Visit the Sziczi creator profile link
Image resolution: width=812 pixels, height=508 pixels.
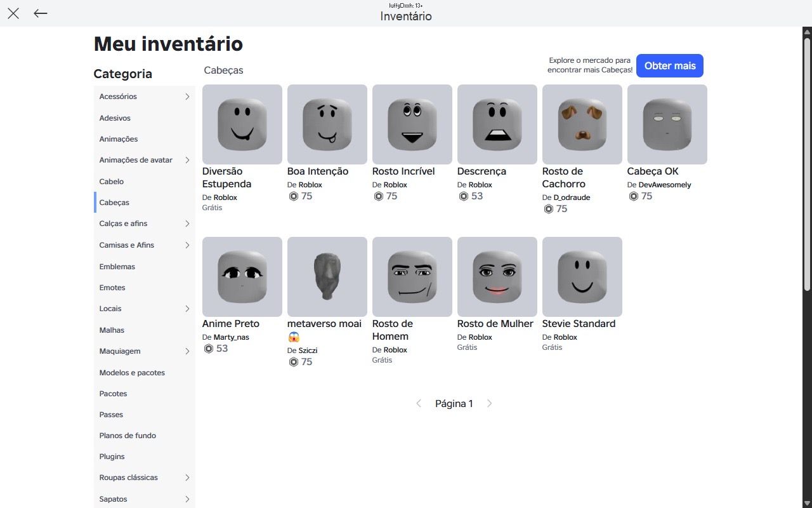308,351
